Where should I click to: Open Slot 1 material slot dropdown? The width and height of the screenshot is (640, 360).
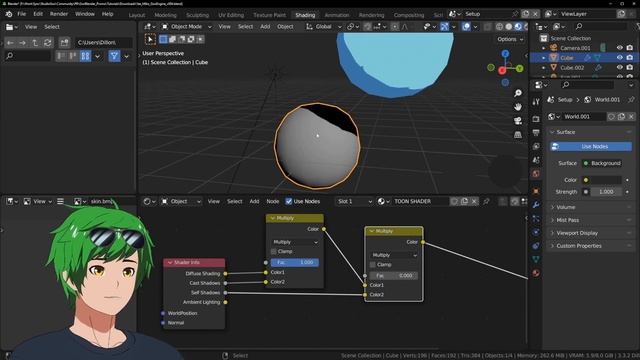[354, 201]
